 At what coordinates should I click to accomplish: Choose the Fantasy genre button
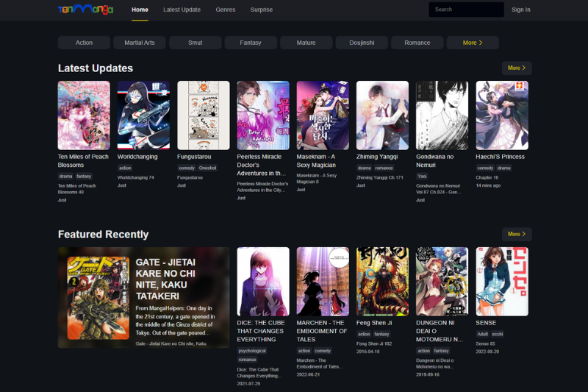tap(251, 43)
